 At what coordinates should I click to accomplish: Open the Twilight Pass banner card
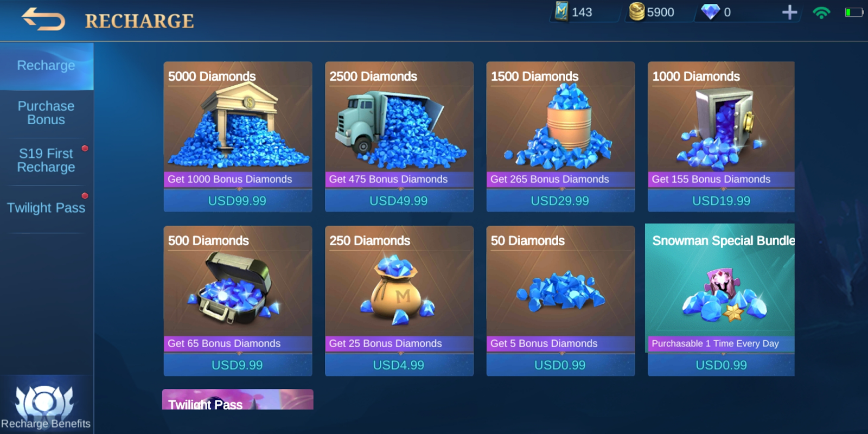(238, 400)
